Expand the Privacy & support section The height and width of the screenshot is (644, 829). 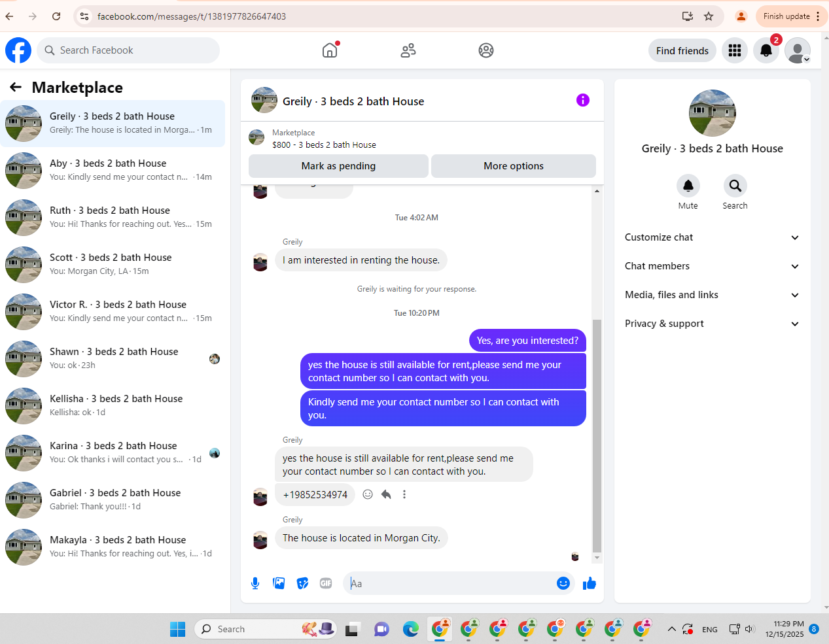coord(712,324)
